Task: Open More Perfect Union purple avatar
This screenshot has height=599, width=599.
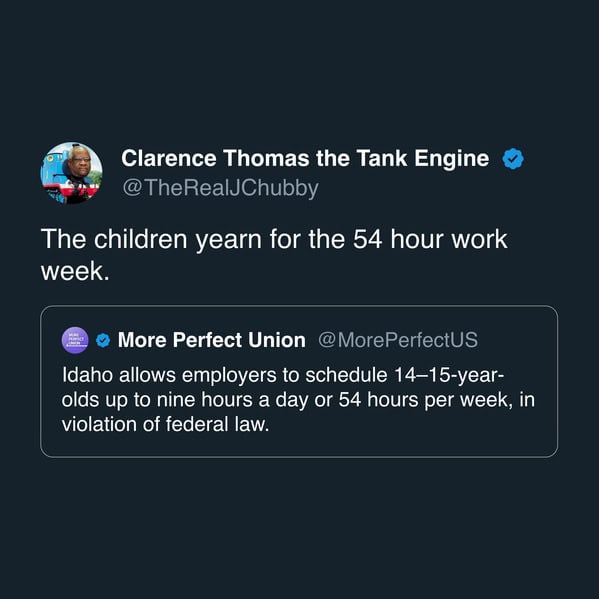Action: (x=75, y=340)
